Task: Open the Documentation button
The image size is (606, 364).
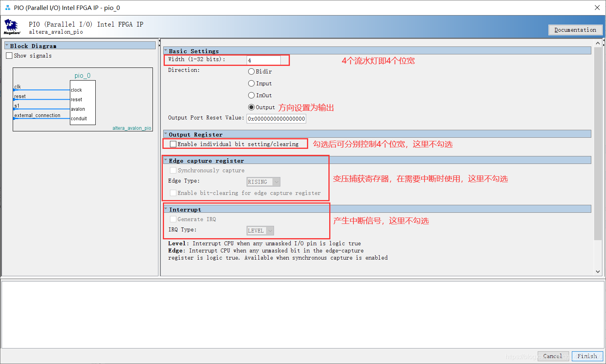Action: click(575, 30)
